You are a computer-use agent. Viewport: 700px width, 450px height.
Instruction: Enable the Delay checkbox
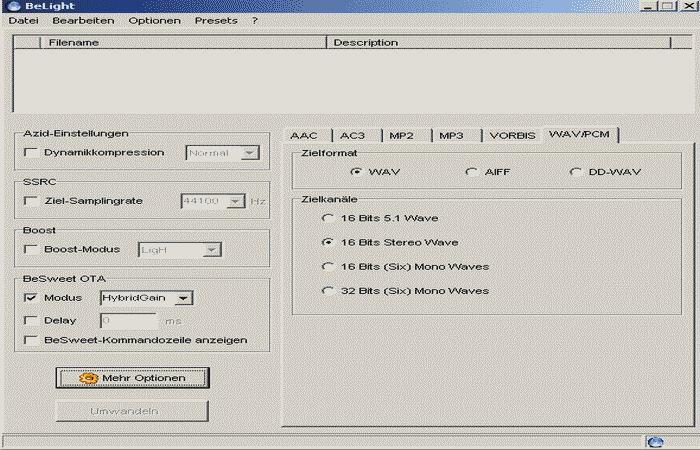coord(31,320)
